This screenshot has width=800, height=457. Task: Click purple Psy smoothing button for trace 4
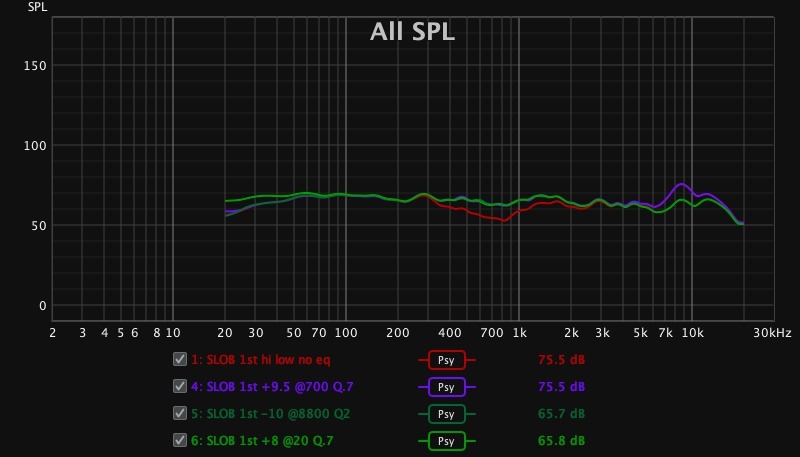click(446, 387)
